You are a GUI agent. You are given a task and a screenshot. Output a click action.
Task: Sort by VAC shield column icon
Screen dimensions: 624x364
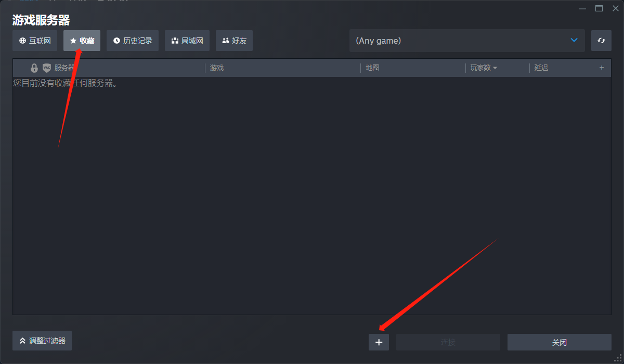click(47, 68)
